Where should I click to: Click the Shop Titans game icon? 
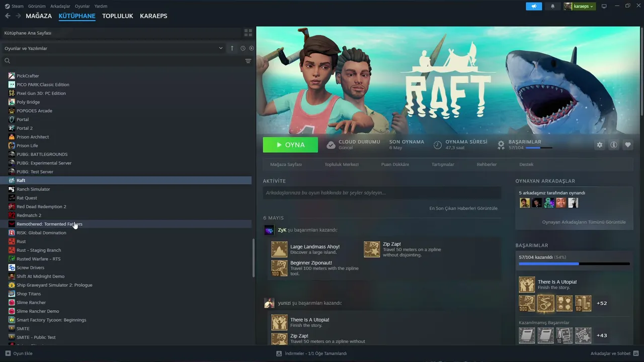[12, 294]
